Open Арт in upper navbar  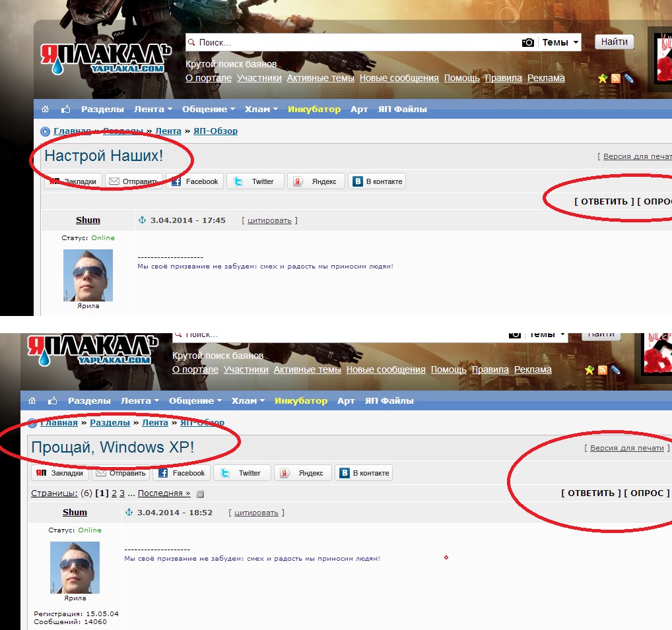359,110
